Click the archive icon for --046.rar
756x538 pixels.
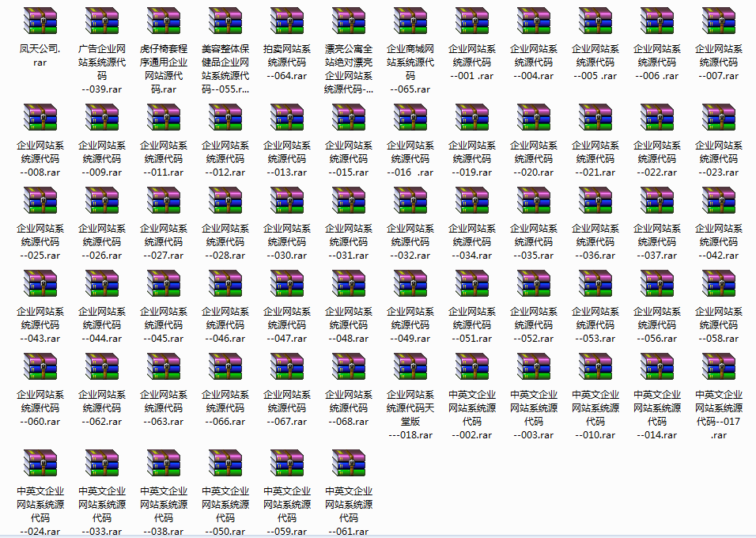225,283
